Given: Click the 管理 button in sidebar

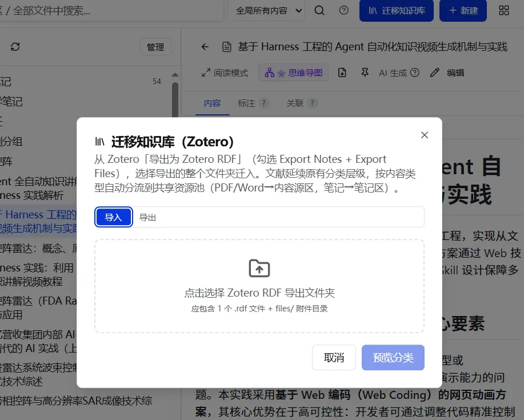Looking at the screenshot, I should tap(155, 47).
